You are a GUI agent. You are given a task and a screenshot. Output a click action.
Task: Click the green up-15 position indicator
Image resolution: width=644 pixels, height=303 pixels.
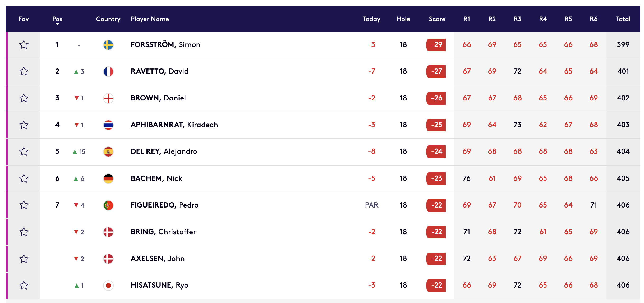[79, 152]
